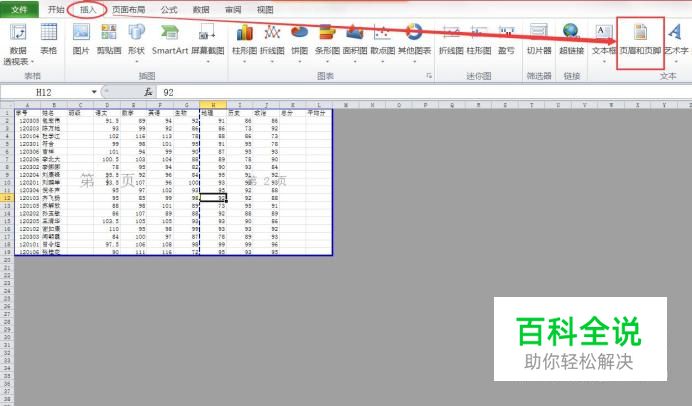692x406 pixels.
Task: Click the Name Box showing H12
Action: 44,92
